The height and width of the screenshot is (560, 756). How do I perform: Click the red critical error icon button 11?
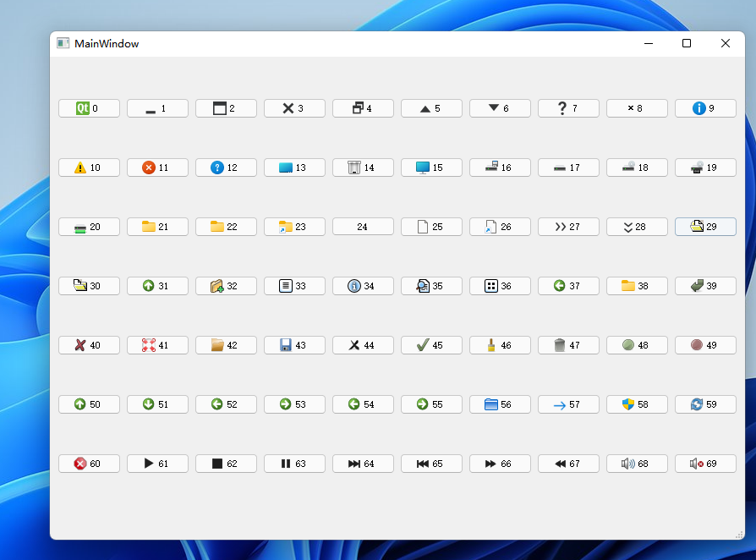pos(157,167)
